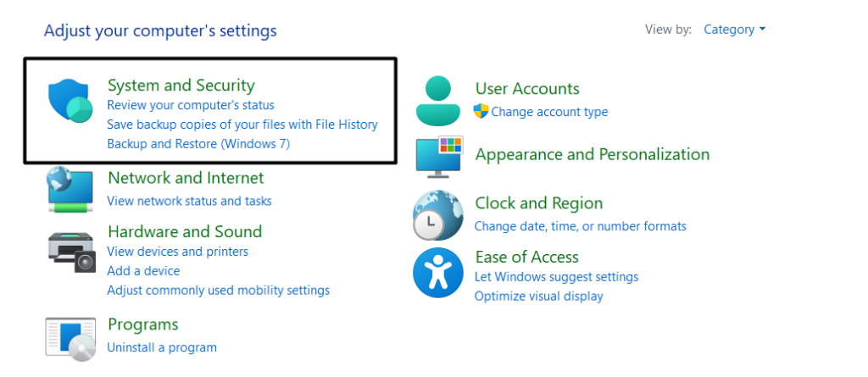The height and width of the screenshot is (377, 868).
Task: Open the View by Category dropdown
Action: pyautogui.click(x=734, y=30)
